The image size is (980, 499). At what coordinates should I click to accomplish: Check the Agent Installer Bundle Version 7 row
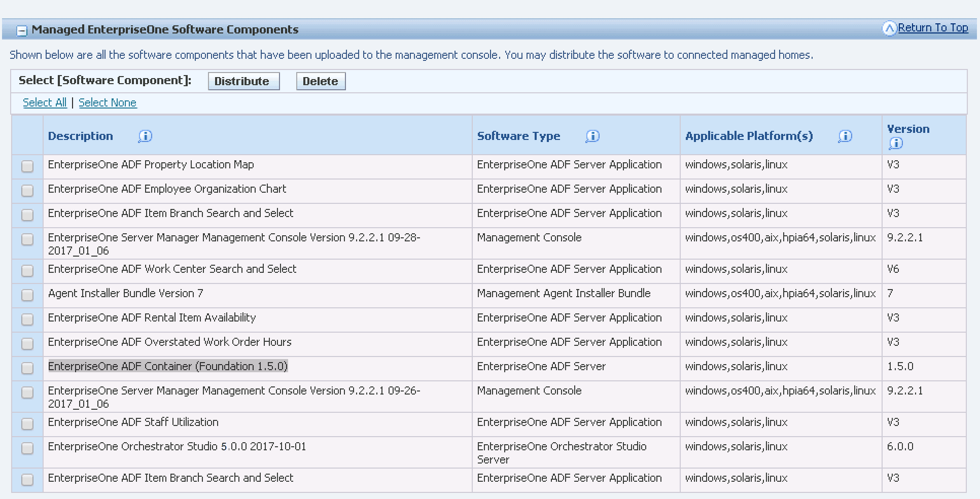(27, 295)
